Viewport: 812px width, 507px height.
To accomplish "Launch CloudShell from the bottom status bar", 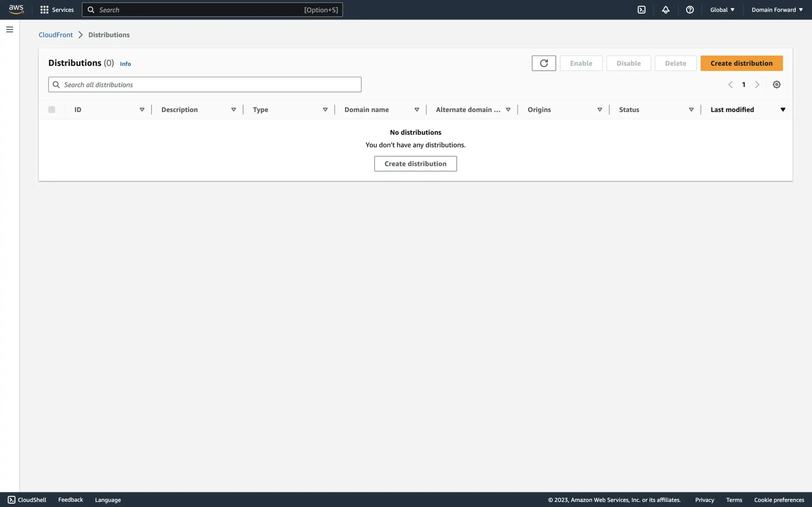I will 28,499.
